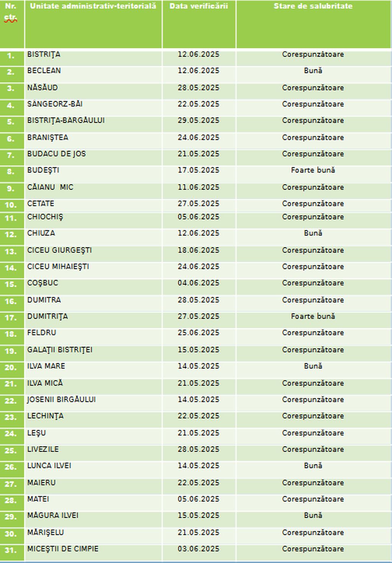Click the 'Stare de salubritate' column header
This screenshot has width=392, height=563.
pos(313,6)
